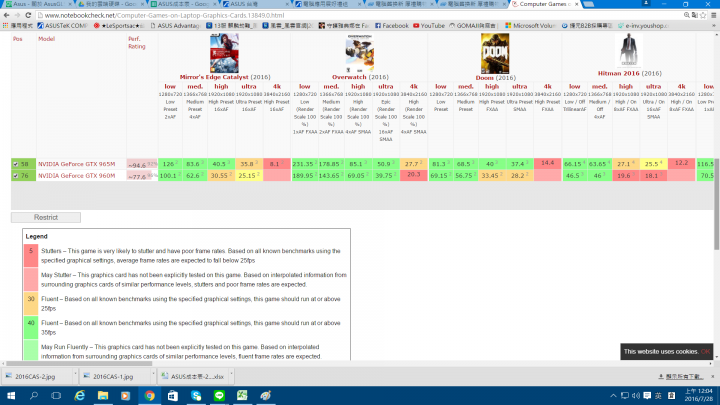Expand options arrow for ASUS xlsx download
Viewport: 720px width, 405px height.
pos(231,376)
